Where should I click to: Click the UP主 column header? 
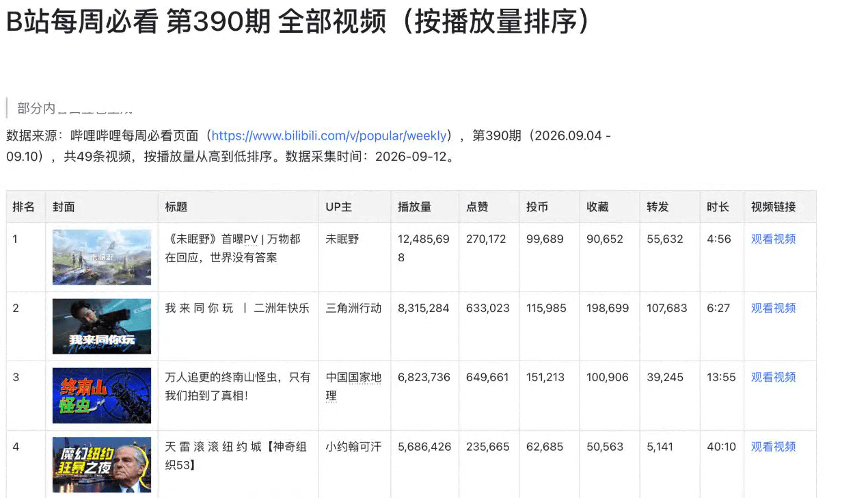click(x=339, y=207)
